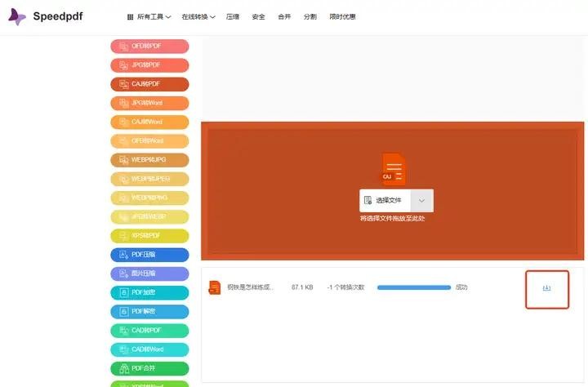The width and height of the screenshot is (588, 387).
Task: Go to the 压缩 menu item
Action: [x=233, y=16]
